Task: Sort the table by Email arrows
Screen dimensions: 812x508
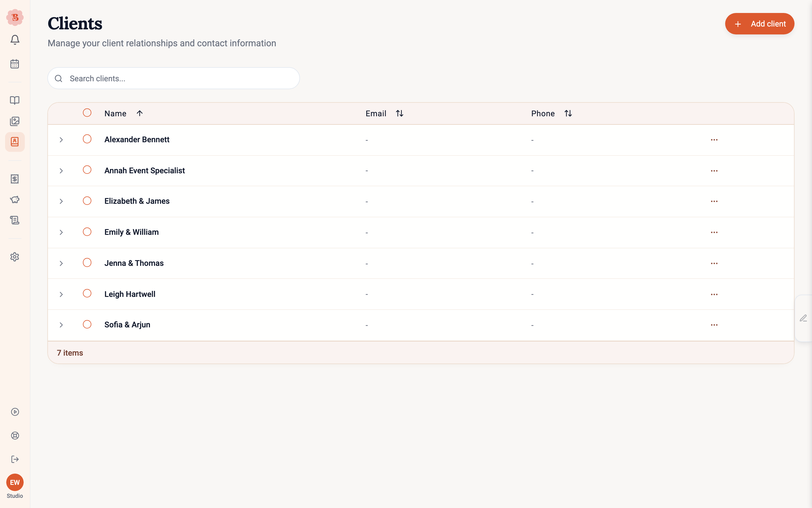Action: click(399, 113)
